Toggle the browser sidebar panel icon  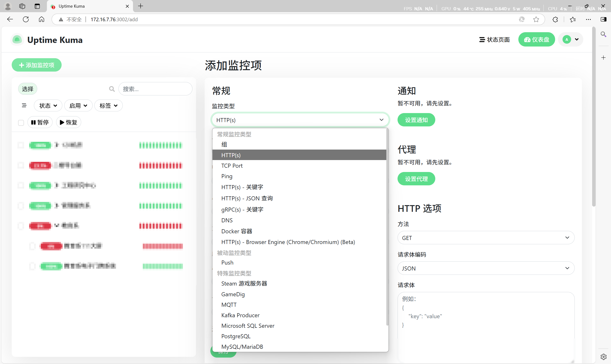point(603,19)
